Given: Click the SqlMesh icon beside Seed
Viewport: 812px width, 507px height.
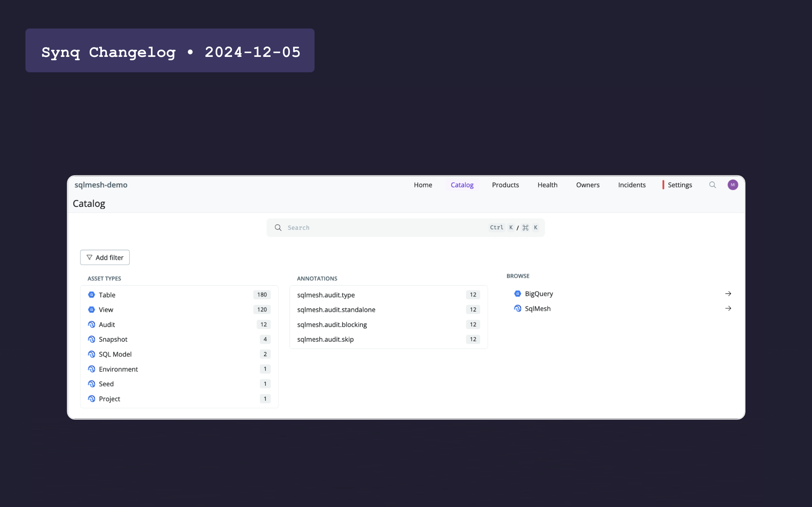Looking at the screenshot, I should tap(91, 384).
